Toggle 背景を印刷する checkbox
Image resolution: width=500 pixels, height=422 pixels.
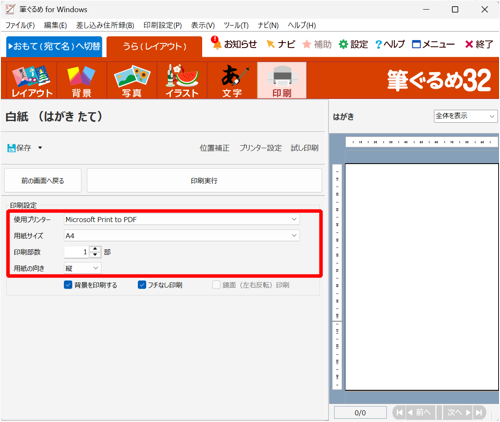pyautogui.click(x=68, y=285)
